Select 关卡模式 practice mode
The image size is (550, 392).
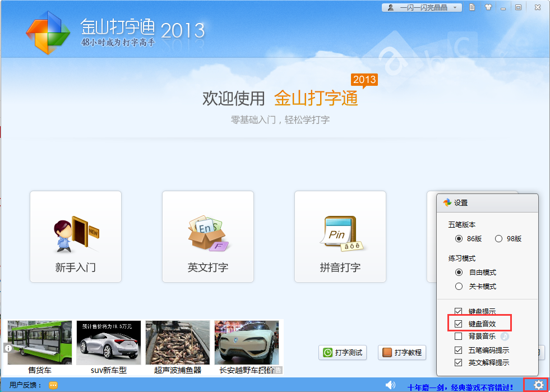(x=459, y=286)
